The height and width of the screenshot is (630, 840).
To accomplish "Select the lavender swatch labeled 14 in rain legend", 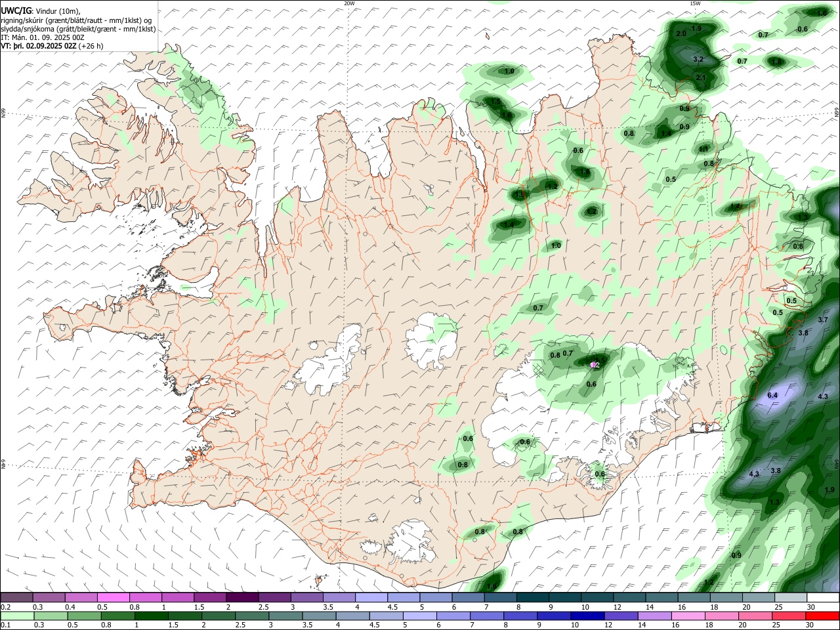I will (x=655, y=616).
